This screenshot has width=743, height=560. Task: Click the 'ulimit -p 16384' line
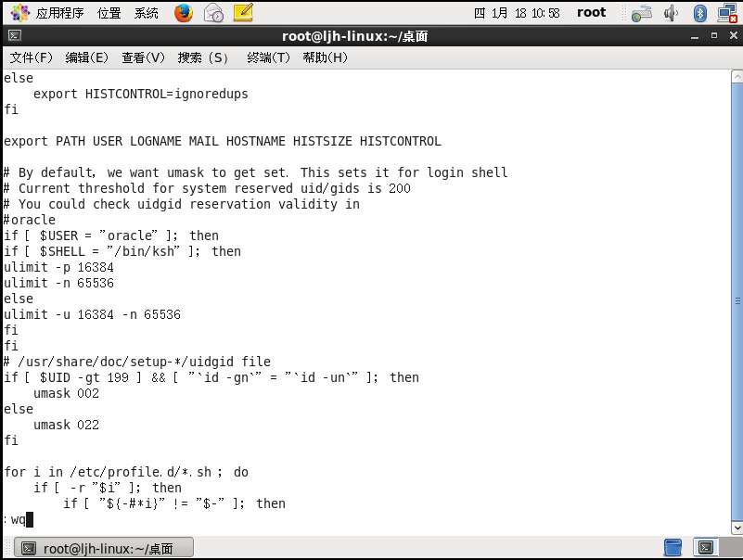[x=58, y=267]
